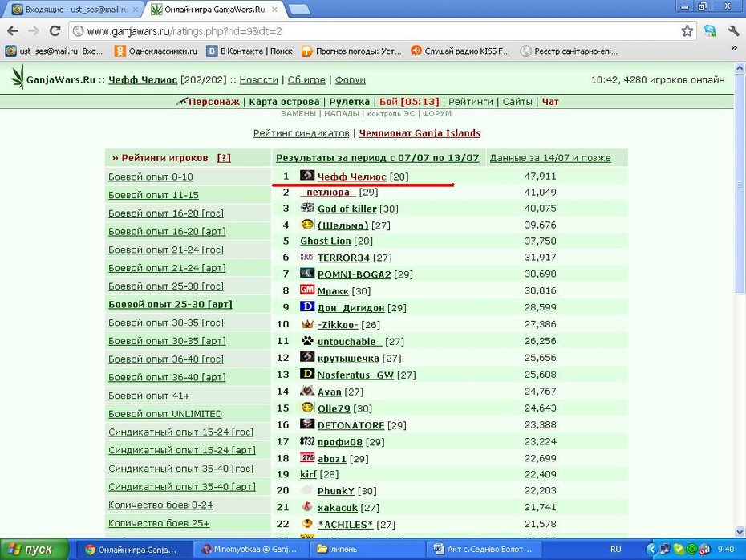Viewport: 746px width, 560px height.
Task: Open the Прогноз погоды bookmark
Action: tap(351, 51)
